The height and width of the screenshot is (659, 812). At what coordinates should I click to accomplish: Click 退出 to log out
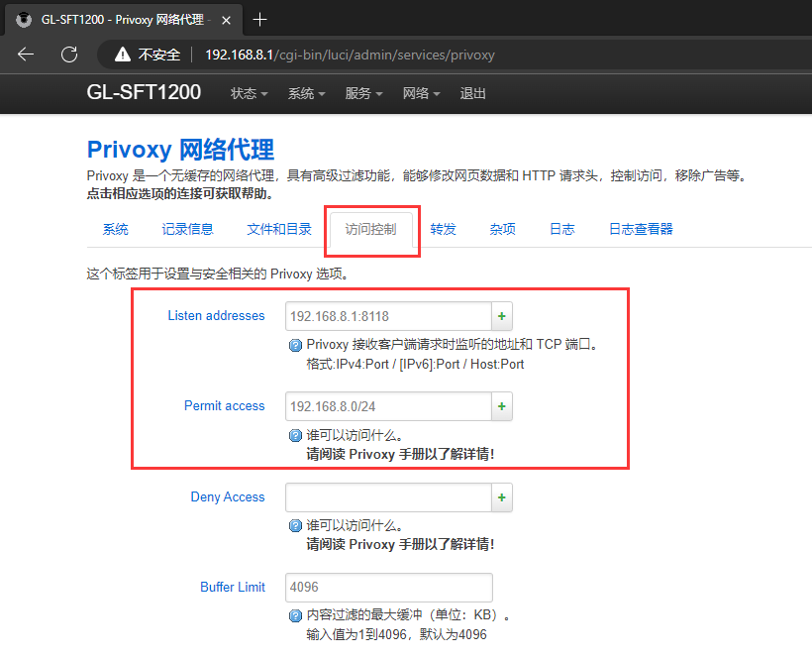click(x=472, y=93)
